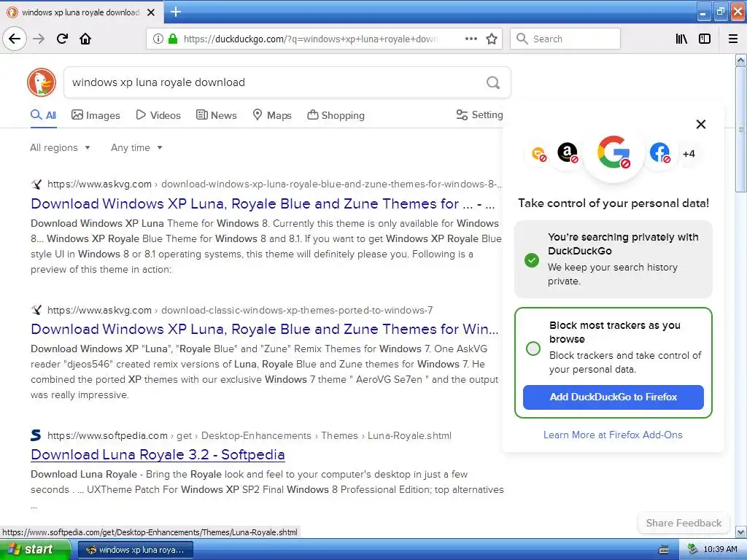
Task: Open 'Download Luna Royale 3.2 - Softpedia' result
Action: [158, 455]
